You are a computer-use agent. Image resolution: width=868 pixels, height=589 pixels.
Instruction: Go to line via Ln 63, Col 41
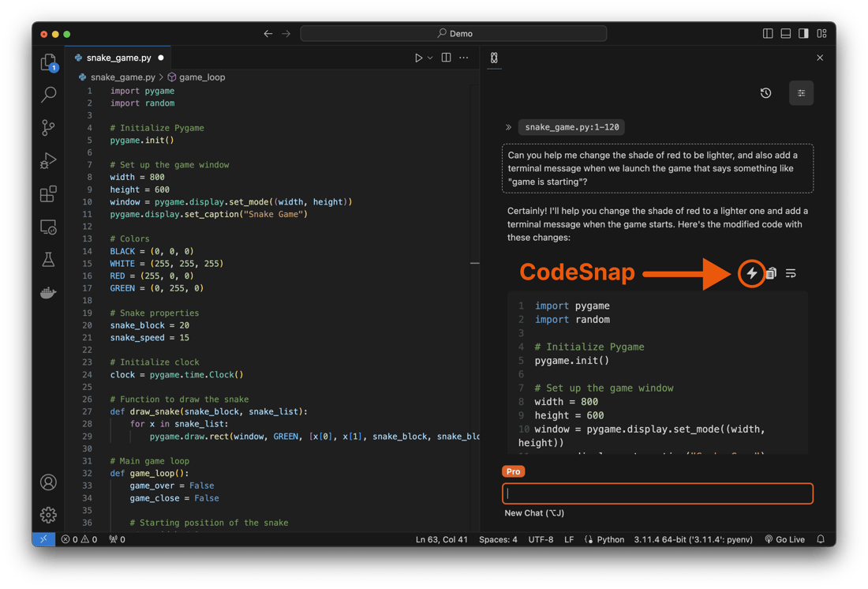pyautogui.click(x=442, y=539)
